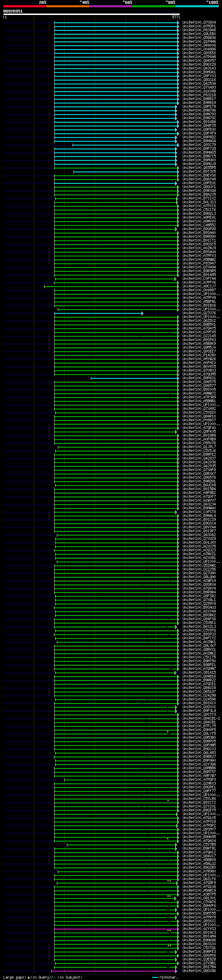The height and width of the screenshot is (980, 222).
Task: Click the UniRef100_A7PRY9 label
Action: pyautogui.click(x=199, y=918)
